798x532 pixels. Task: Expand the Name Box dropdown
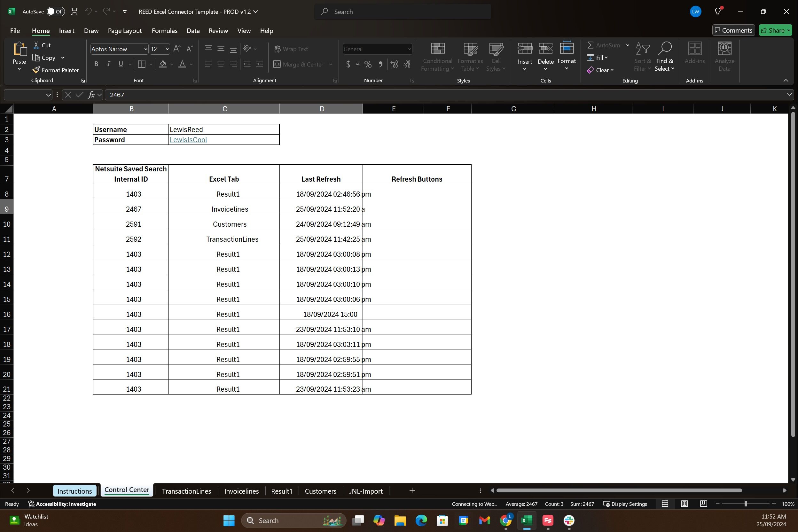48,95
